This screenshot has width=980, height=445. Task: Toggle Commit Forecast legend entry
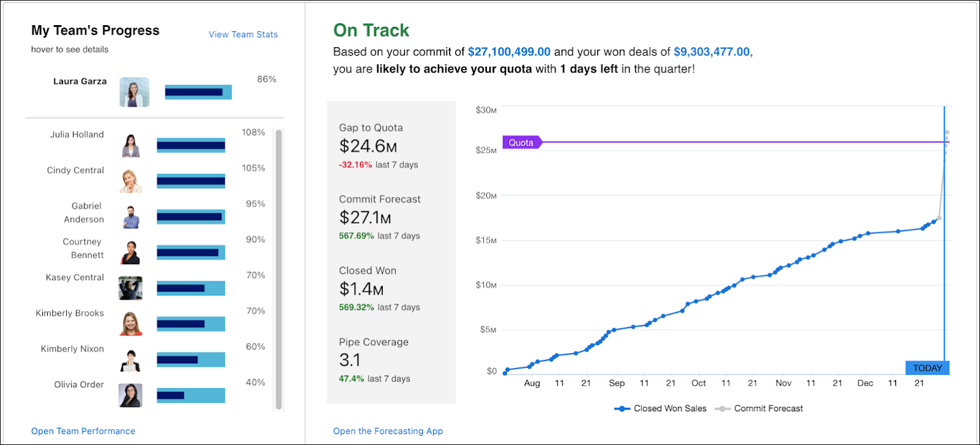[x=759, y=408]
